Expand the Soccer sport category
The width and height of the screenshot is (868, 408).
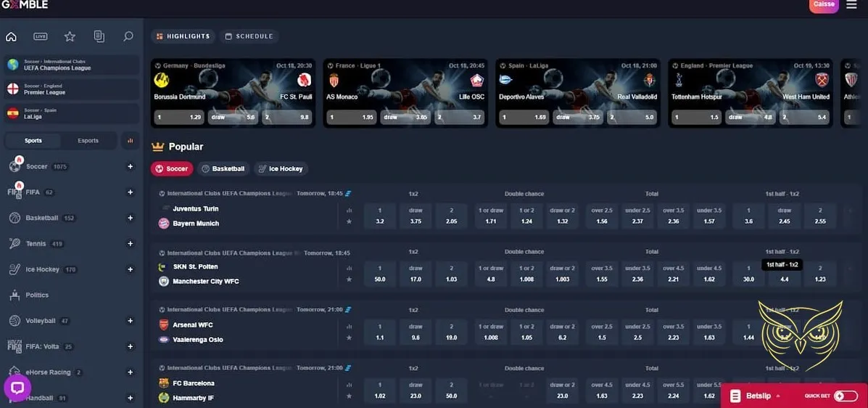point(131,166)
